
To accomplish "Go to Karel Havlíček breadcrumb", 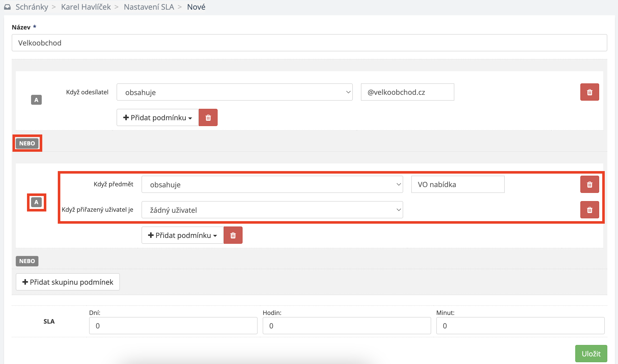I will click(86, 7).
